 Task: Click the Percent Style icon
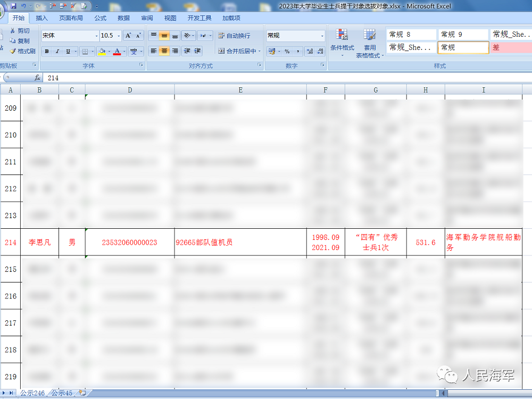287,52
